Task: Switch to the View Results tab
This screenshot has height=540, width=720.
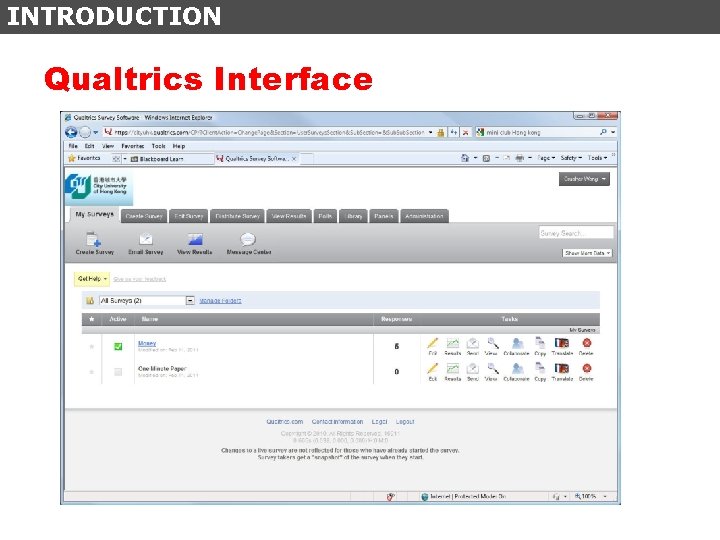Action: (289, 216)
